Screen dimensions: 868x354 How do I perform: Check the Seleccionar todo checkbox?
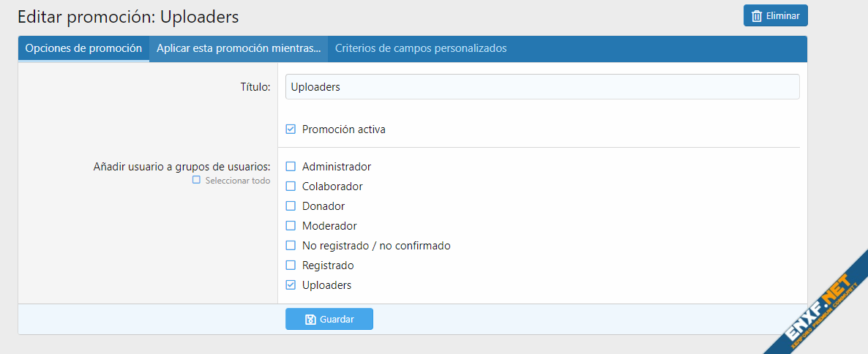[x=196, y=180]
